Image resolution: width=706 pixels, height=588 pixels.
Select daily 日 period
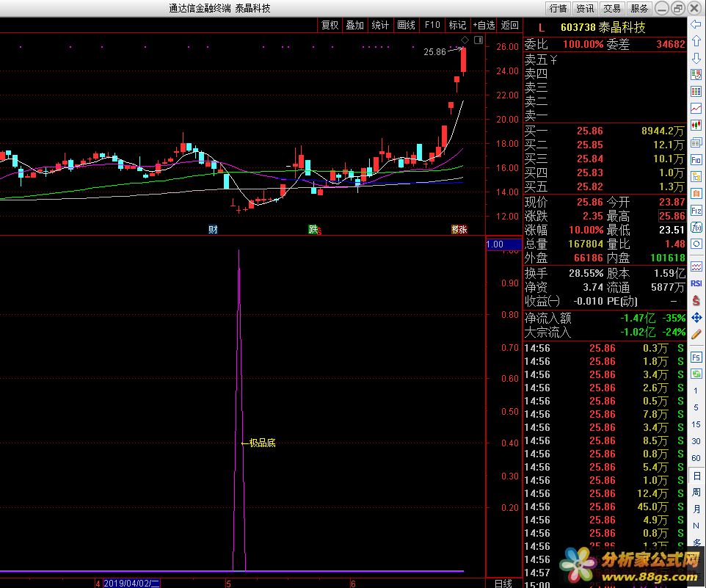[x=696, y=476]
